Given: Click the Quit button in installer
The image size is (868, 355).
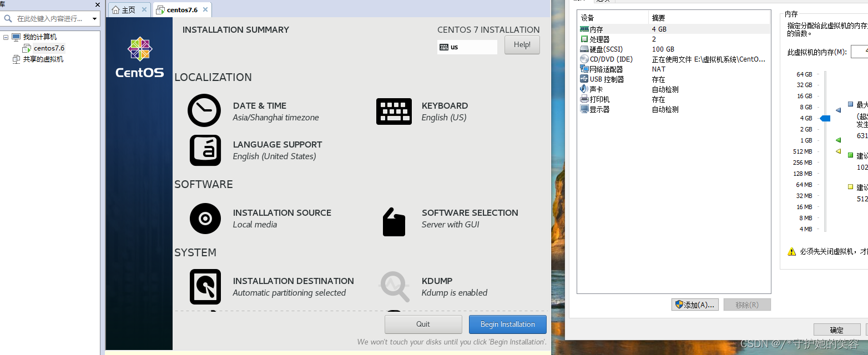Looking at the screenshot, I should click(x=423, y=324).
